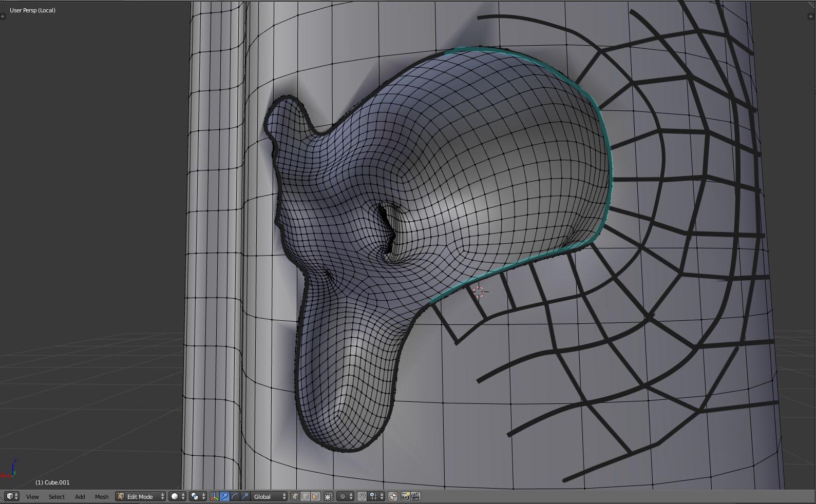Click the '(1) Cube.001' object label
Viewport: 816px width, 504px height.
click(x=52, y=482)
